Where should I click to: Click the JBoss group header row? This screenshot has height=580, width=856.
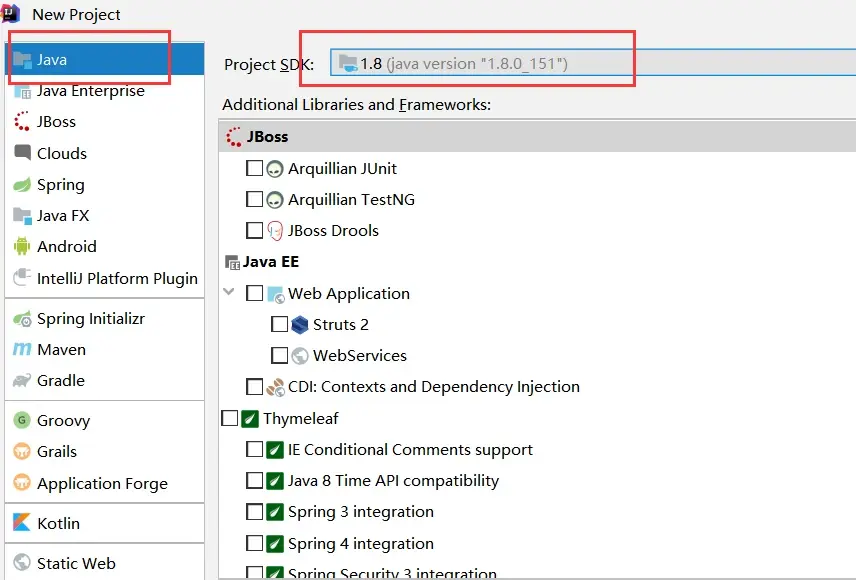click(537, 137)
